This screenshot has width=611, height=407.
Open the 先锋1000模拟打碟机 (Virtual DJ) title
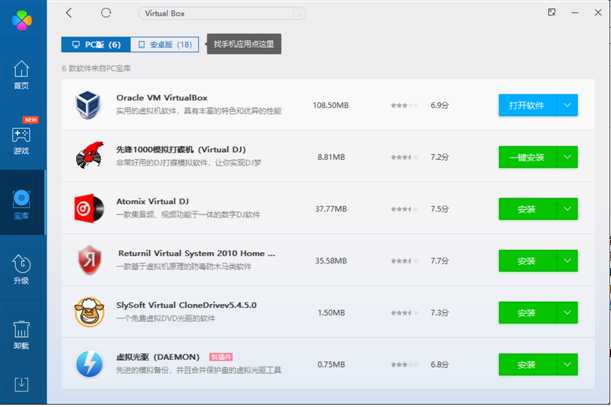point(181,150)
